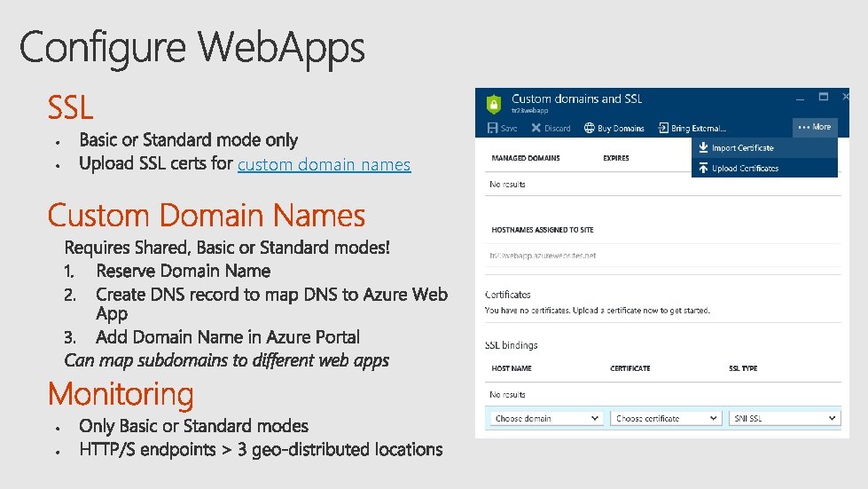Click 'Only Basic or Standard modes' bullet
Screen dimensions: 868x489
(x=194, y=426)
